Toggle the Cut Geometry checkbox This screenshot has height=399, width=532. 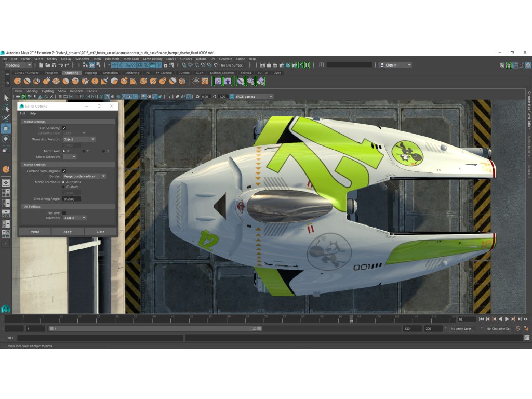[x=64, y=128]
